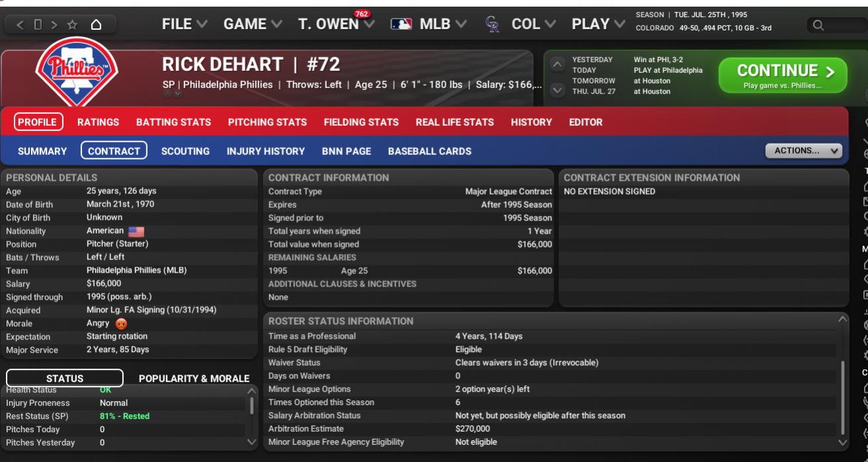Open the Pitching Stats tab
This screenshot has width=868, height=462.
click(x=267, y=122)
